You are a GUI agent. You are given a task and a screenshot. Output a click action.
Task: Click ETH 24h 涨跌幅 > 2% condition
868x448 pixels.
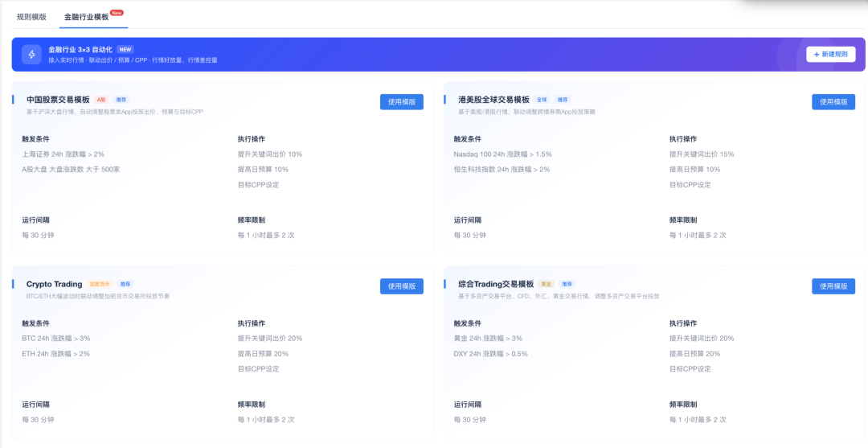(56, 354)
